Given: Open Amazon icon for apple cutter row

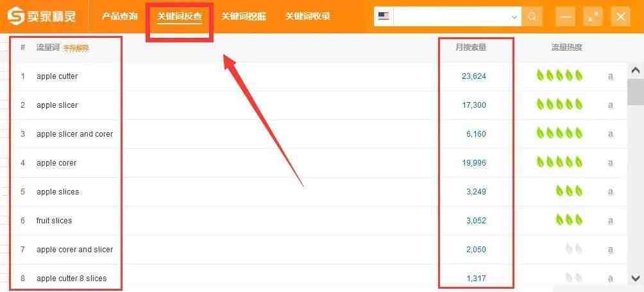Looking at the screenshot, I should tap(611, 76).
